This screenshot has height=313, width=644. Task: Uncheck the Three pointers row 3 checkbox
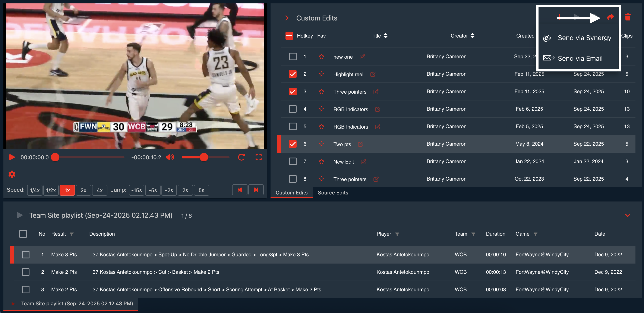coord(293,92)
